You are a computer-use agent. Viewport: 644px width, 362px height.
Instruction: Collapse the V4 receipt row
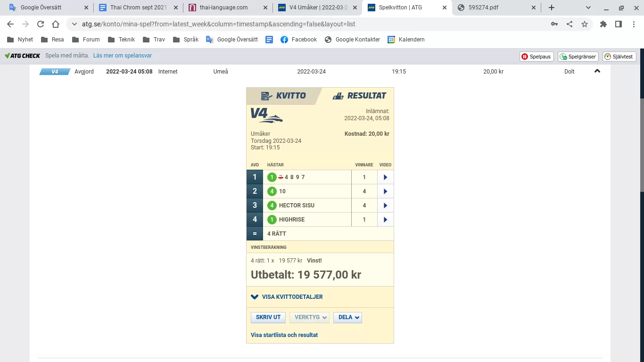pos(597,71)
